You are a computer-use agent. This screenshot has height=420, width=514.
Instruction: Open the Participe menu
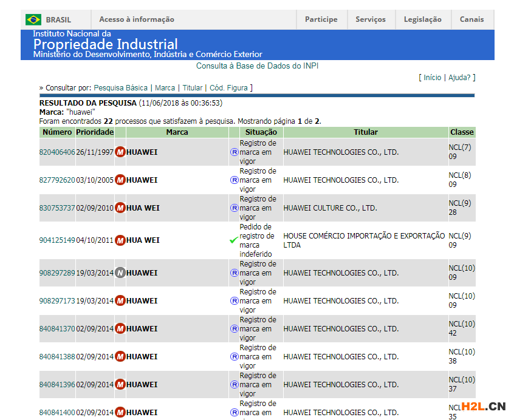click(x=321, y=19)
